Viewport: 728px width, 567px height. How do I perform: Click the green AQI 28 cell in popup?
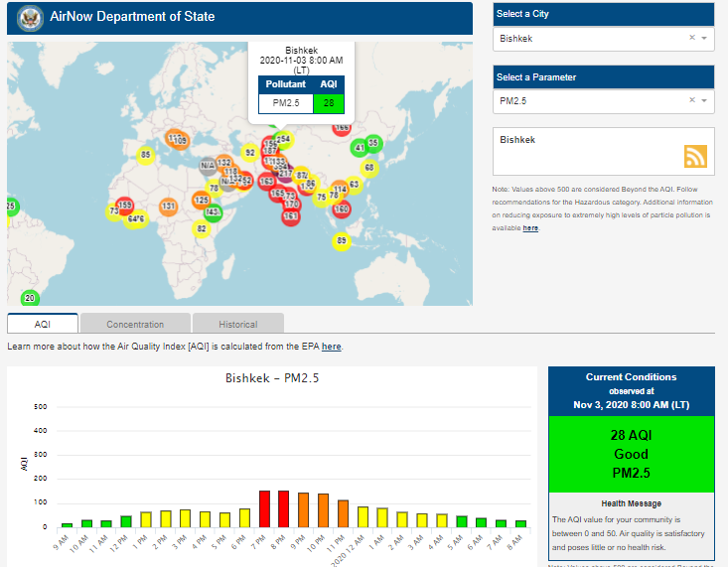[x=328, y=102]
